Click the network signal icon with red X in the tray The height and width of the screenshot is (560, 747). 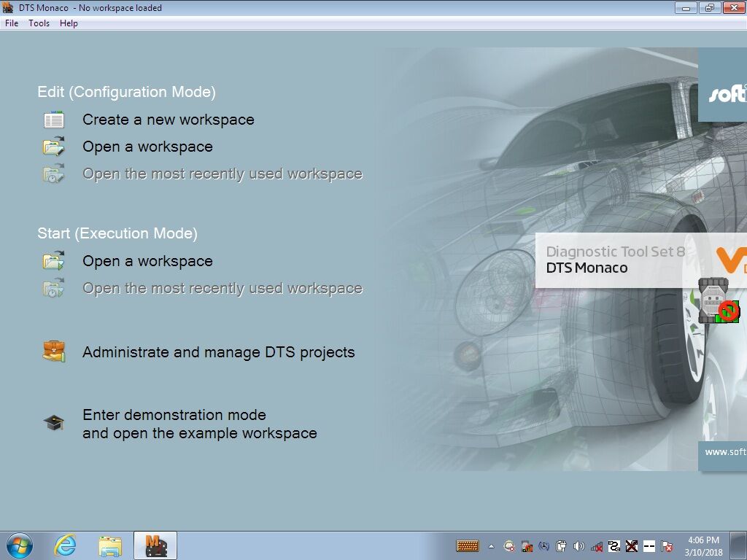(x=597, y=546)
